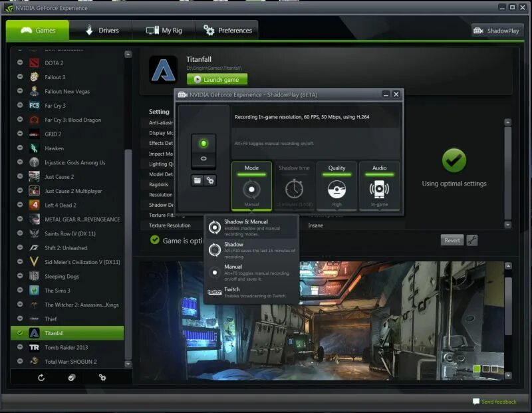Image resolution: width=532 pixels, height=413 pixels.
Task: Switch to the Drivers tab
Action: pos(101,30)
